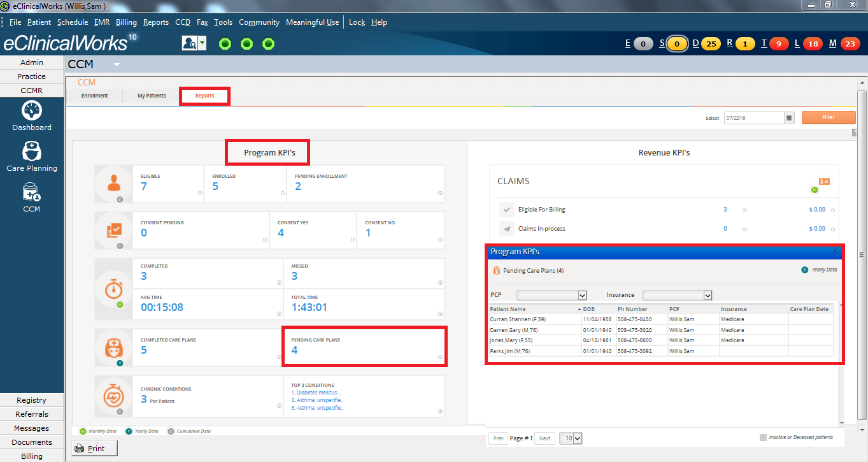This screenshot has height=462, width=868.
Task: Open the L jellybean counter showing 18
Action: click(x=812, y=44)
